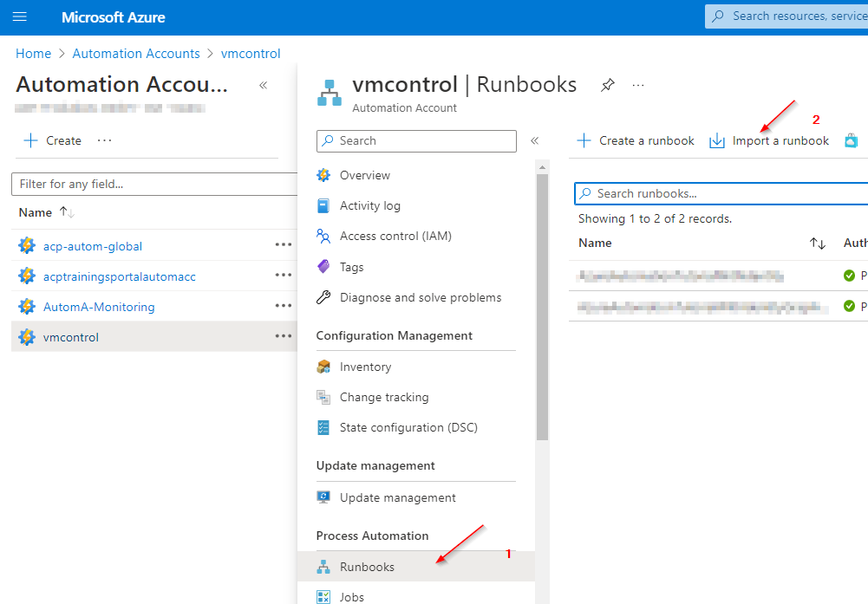Open the first blurred runbook row
Screen dimensions: 868x604
[681, 276]
